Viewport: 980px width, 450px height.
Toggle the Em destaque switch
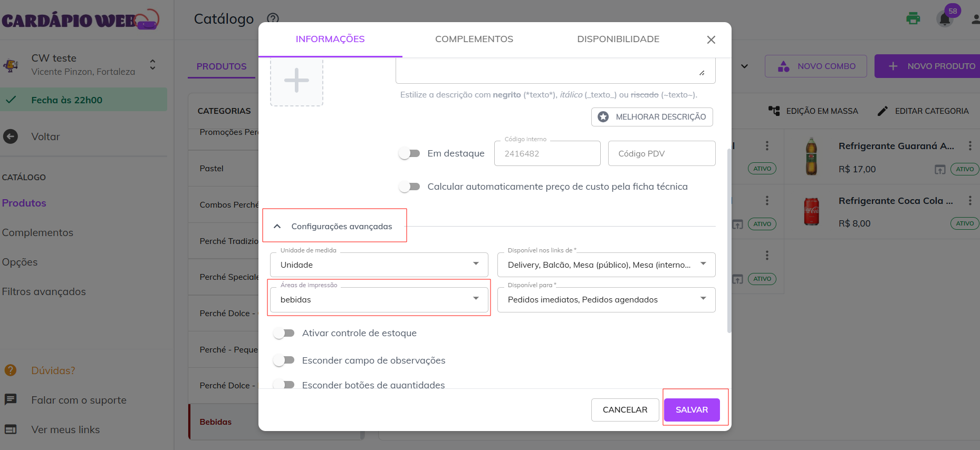coord(409,153)
